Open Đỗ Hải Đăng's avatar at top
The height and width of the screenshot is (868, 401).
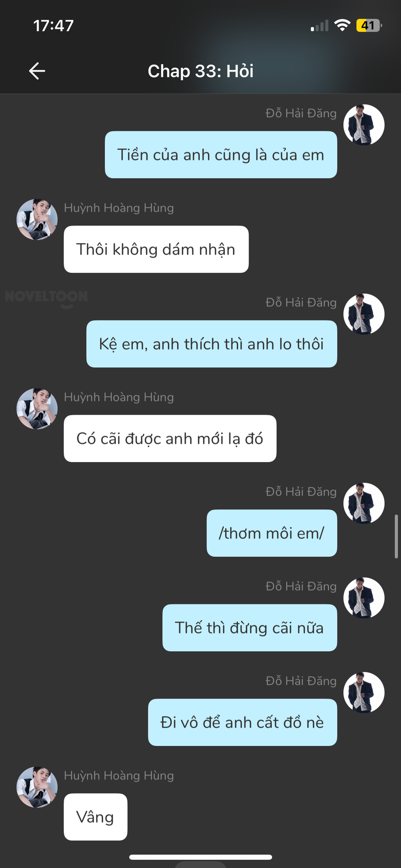(x=364, y=125)
